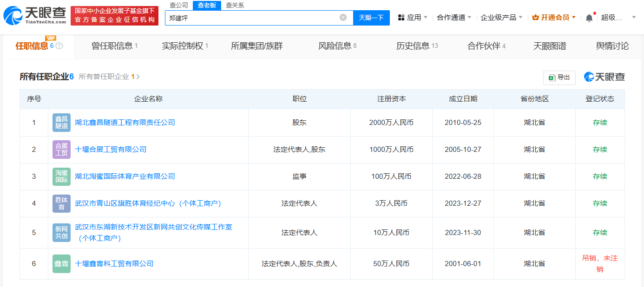Click the 天眼一下 search button
This screenshot has width=644, height=287.
click(372, 18)
